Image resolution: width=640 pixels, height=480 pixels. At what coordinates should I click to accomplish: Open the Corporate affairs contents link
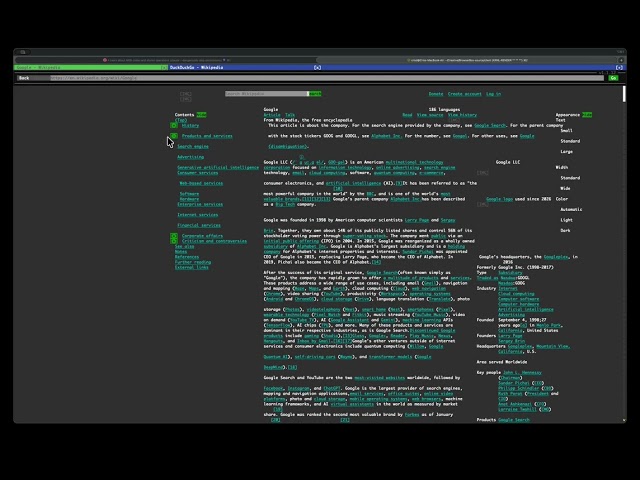(x=202, y=236)
